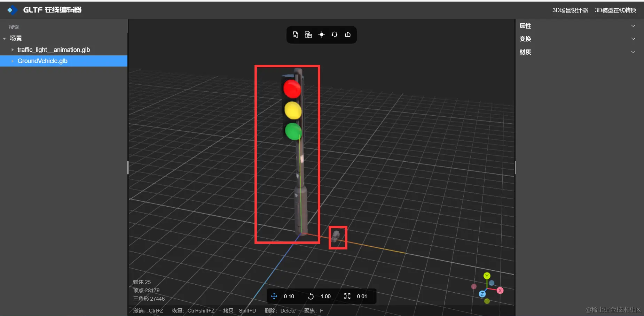Click the headset support icon
This screenshot has width=644, height=316.
(335, 34)
